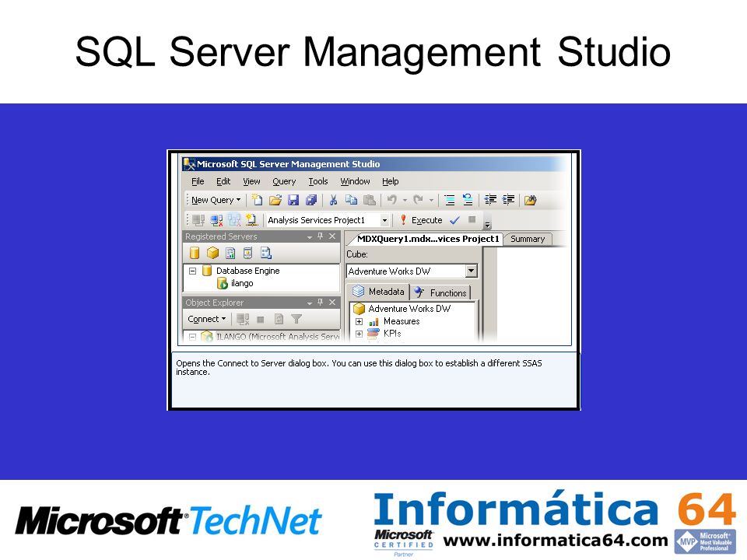Click the Object Explorer Filter funnel icon
747x560 pixels.
tap(296, 319)
